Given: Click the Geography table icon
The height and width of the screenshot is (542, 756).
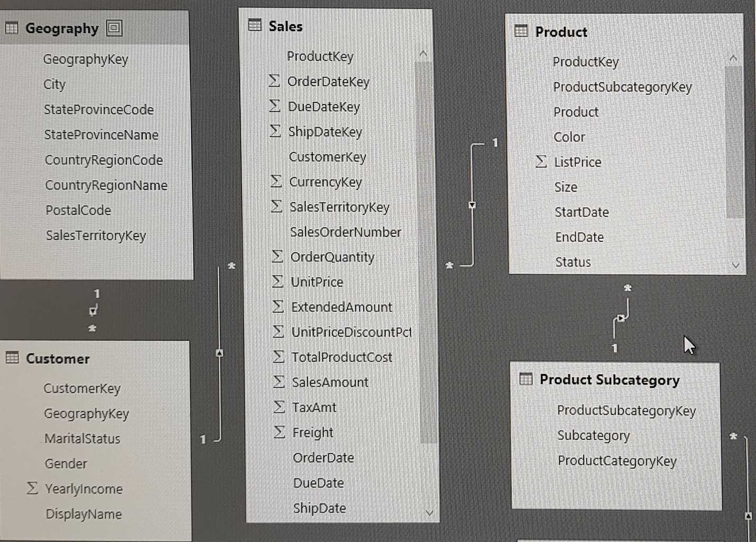Looking at the screenshot, I should (12, 28).
